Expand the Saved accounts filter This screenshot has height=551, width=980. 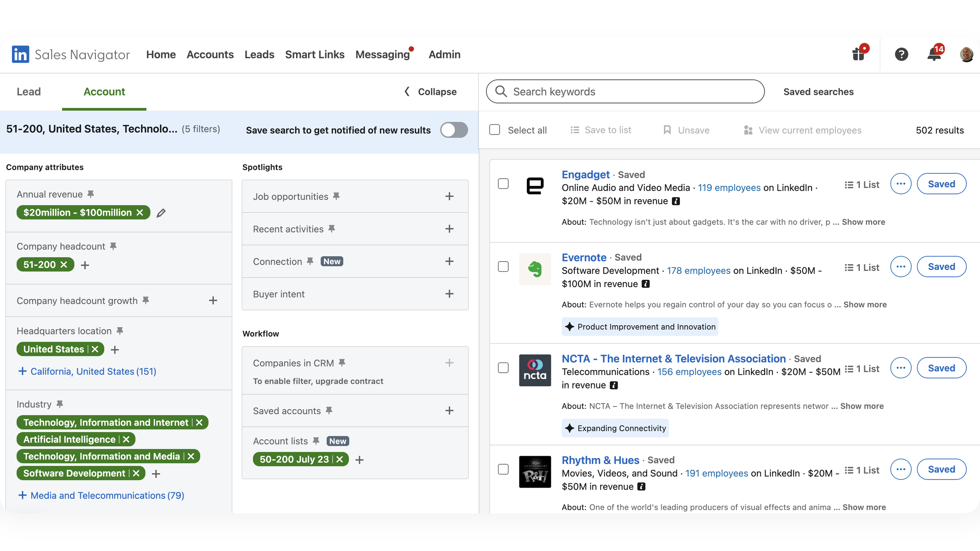click(x=449, y=411)
